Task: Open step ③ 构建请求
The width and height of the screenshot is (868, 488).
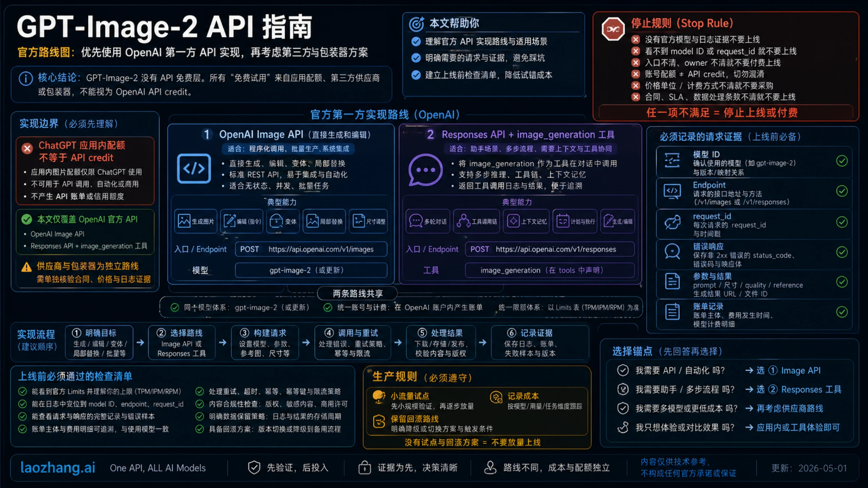Action: coord(265,343)
